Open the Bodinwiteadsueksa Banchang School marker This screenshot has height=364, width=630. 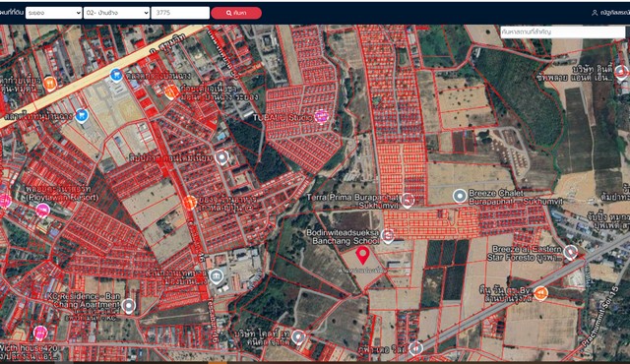[388, 236]
